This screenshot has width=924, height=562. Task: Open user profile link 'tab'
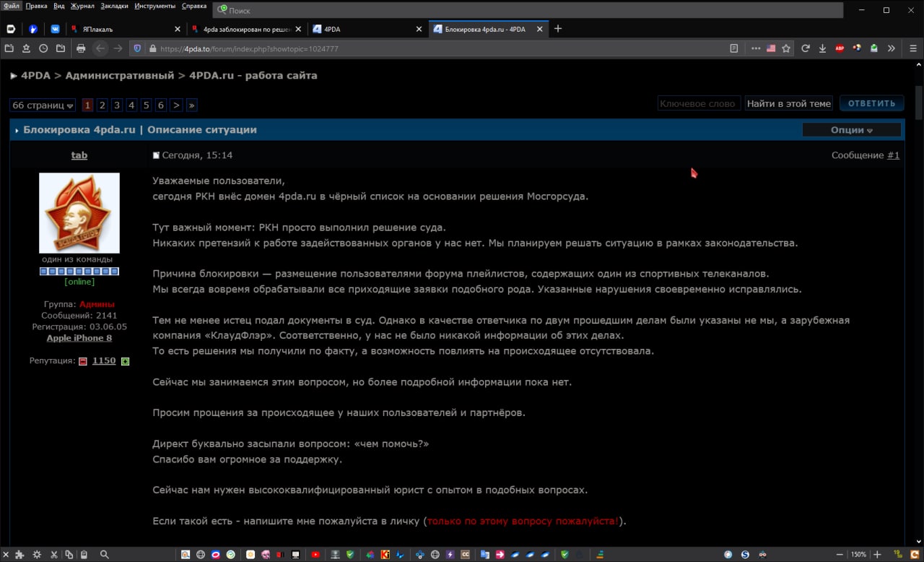point(79,155)
